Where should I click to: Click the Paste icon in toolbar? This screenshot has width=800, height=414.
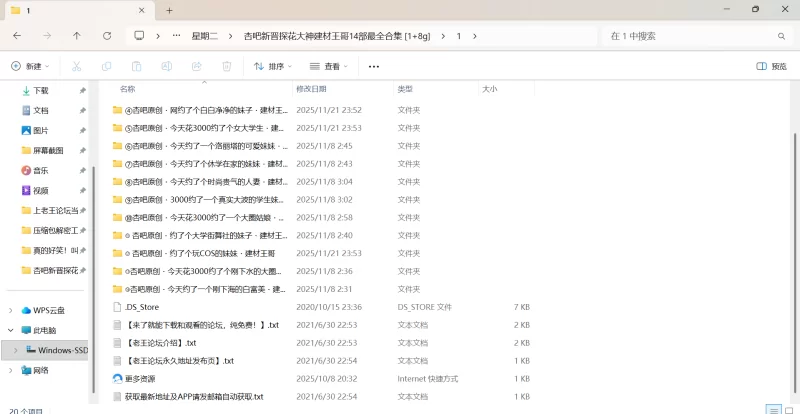point(136,67)
